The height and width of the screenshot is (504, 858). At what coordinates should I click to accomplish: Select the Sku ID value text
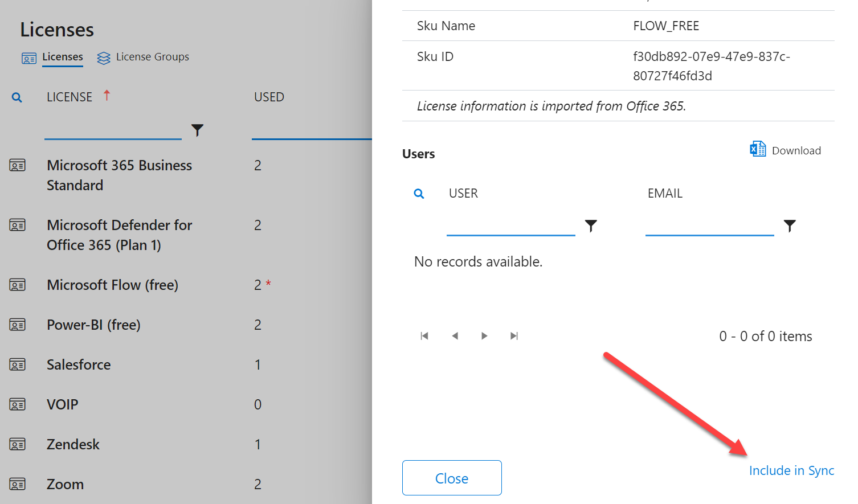(712, 66)
